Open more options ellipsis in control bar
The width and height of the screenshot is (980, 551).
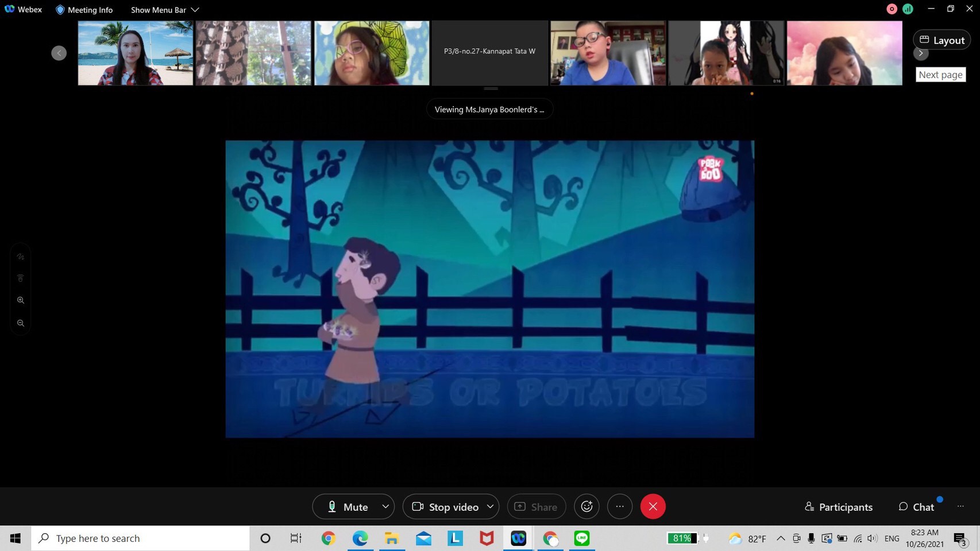click(620, 506)
